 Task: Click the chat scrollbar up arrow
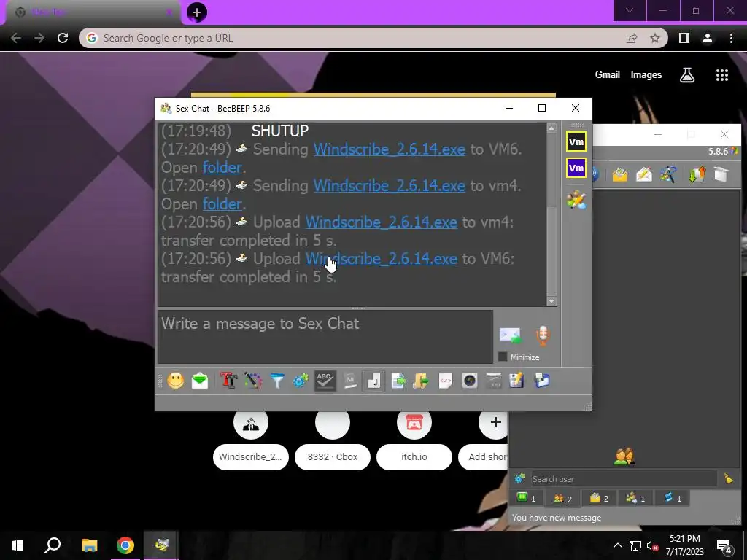[551, 128]
